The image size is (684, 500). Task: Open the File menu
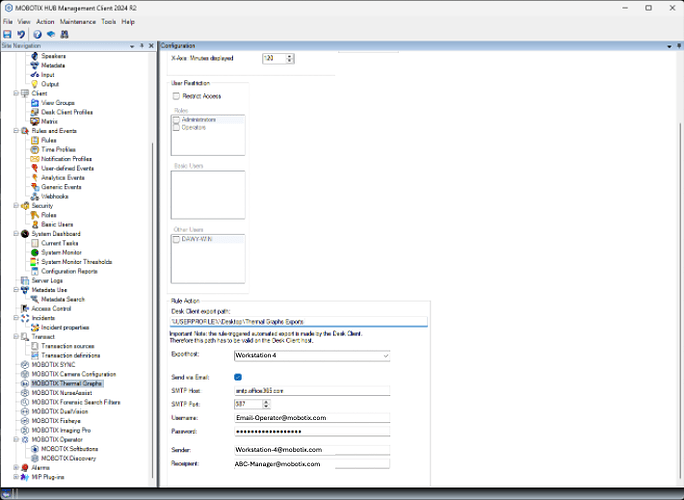pos(8,21)
